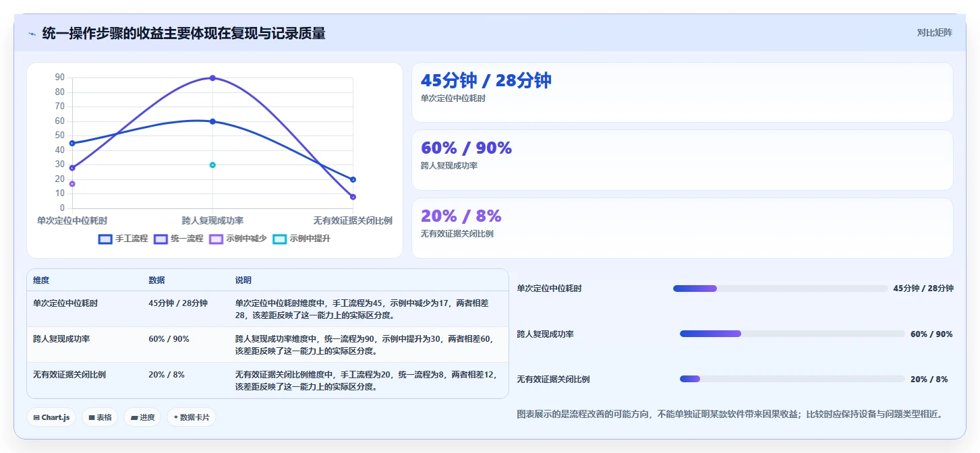Click the icon in the Chart.js tag

(36, 418)
